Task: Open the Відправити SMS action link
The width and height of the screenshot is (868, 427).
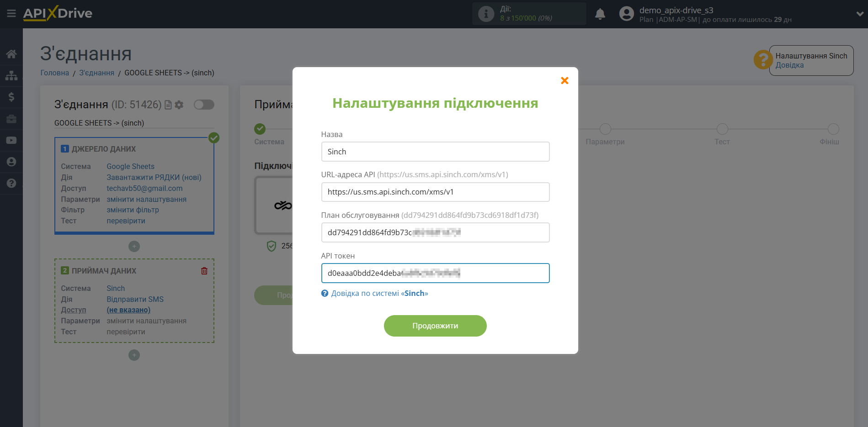Action: point(135,299)
